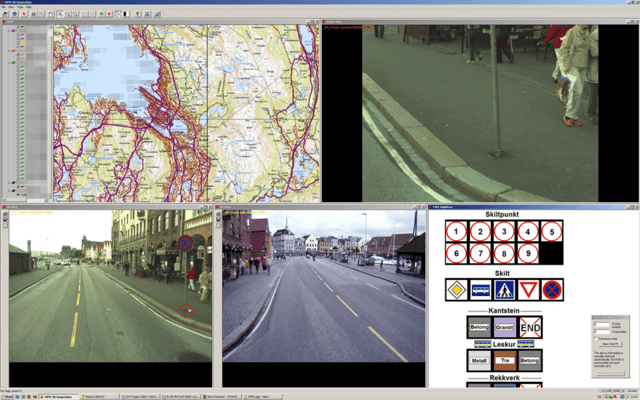Choose the pedestrian crossing sign icon

click(x=504, y=290)
